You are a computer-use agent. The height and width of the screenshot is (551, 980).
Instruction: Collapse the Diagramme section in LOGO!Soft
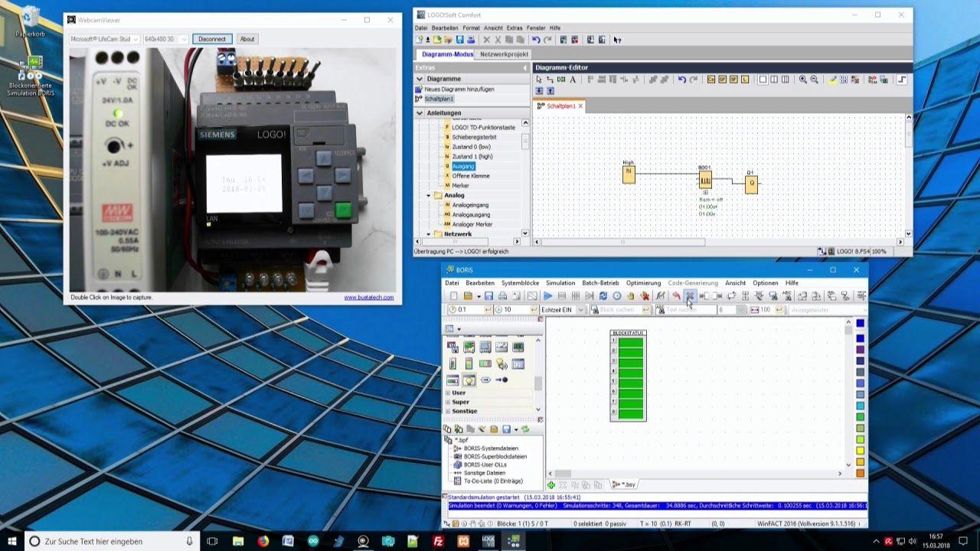click(x=420, y=79)
